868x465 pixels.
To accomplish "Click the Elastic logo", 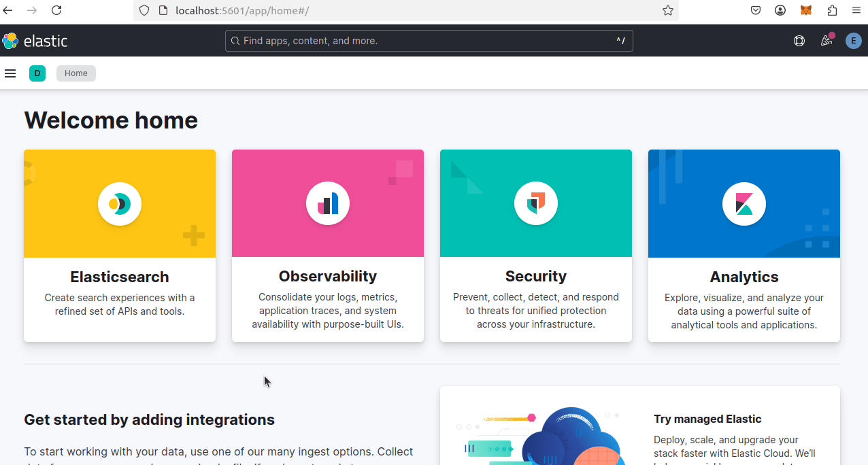I will (35, 41).
